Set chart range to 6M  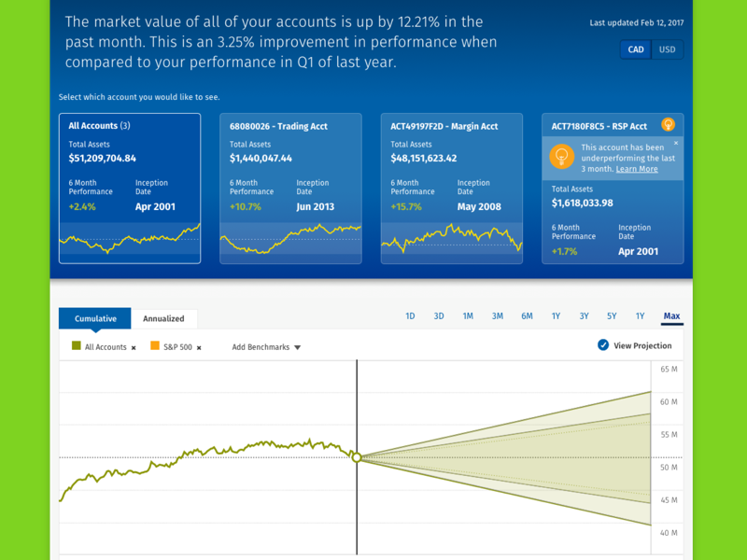527,316
